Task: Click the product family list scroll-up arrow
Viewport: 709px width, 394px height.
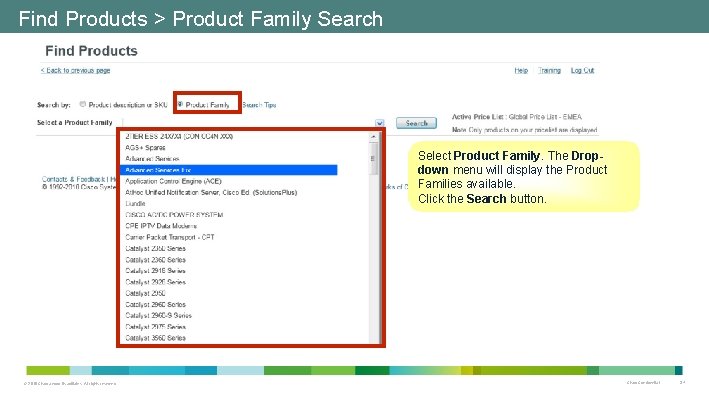Action: point(373,136)
